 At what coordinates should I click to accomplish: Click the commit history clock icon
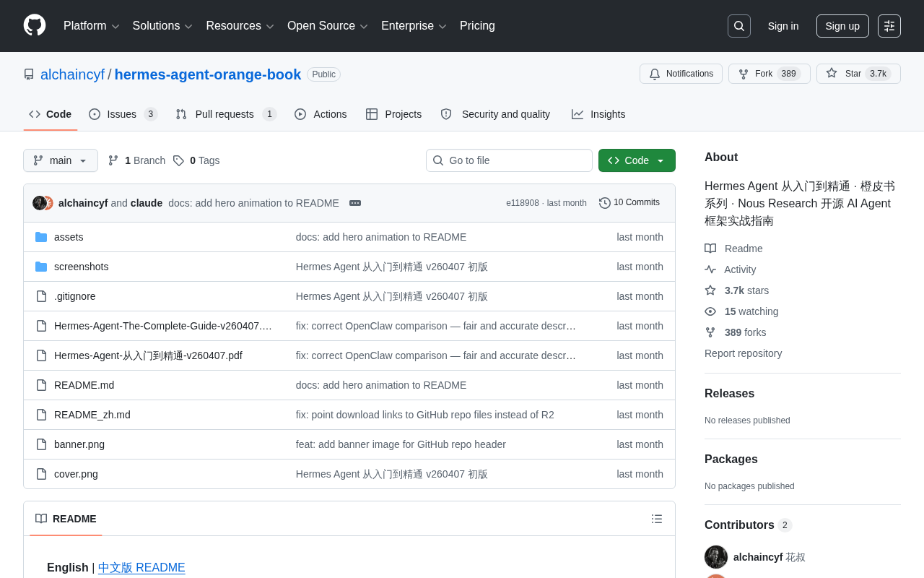605,203
